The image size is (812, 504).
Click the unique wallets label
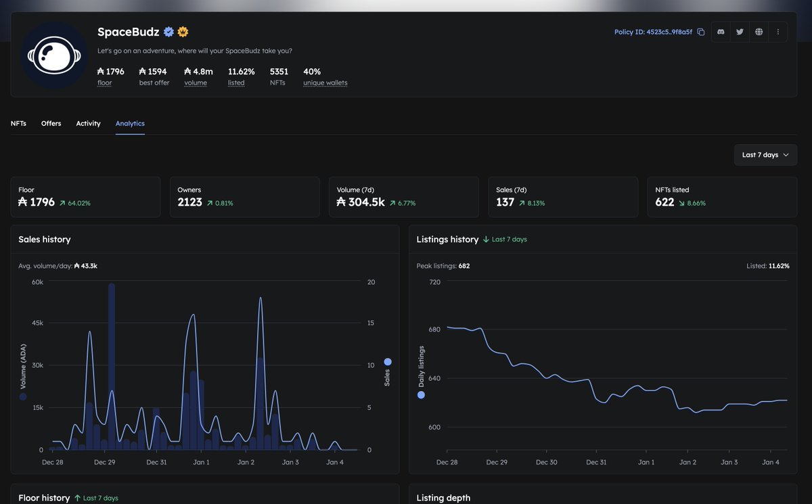325,83
